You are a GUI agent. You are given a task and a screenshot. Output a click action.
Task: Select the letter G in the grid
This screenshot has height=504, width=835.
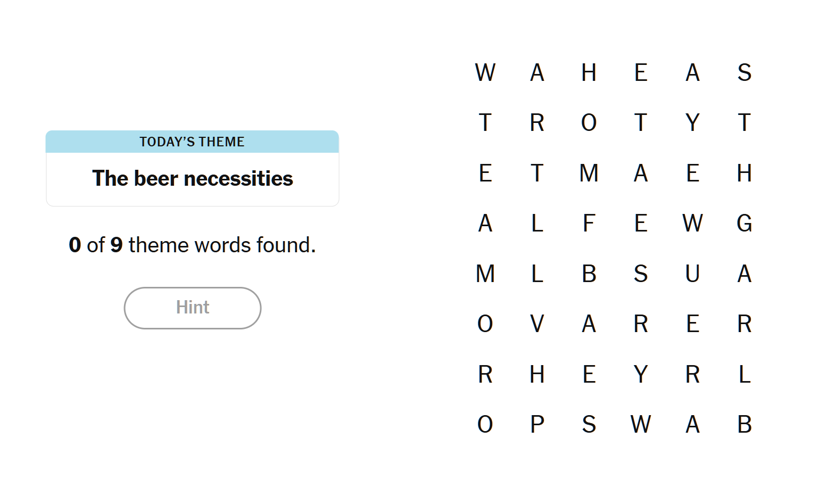click(x=745, y=223)
